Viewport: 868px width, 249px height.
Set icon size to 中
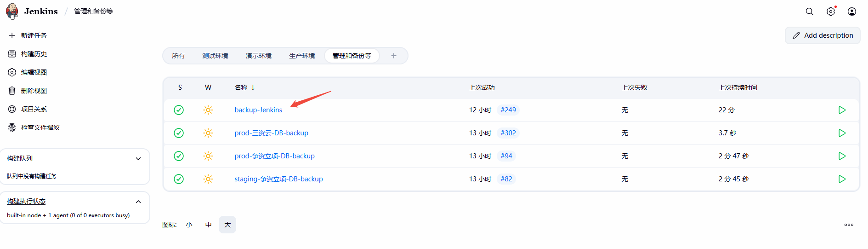(208, 225)
